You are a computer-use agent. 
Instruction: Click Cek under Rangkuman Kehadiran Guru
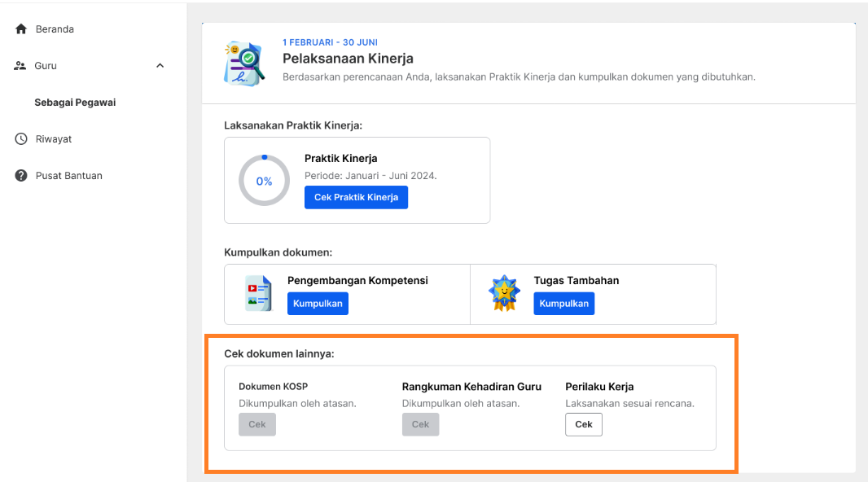[x=420, y=424]
